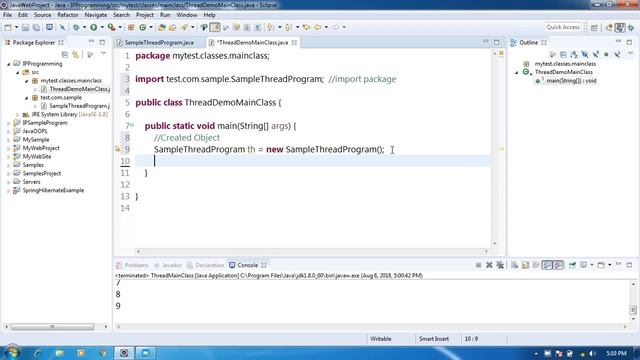Switch to SampleThreadProgram.java tab
The image size is (640, 360).
coord(159,42)
